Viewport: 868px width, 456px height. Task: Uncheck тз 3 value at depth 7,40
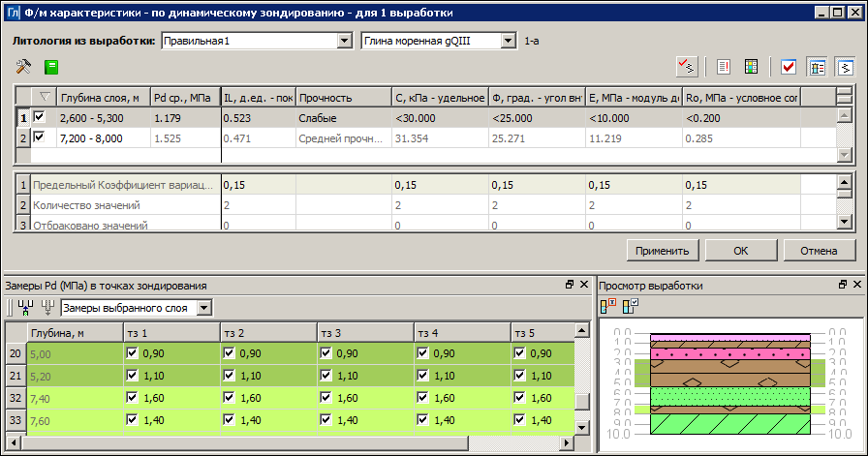[x=325, y=397]
